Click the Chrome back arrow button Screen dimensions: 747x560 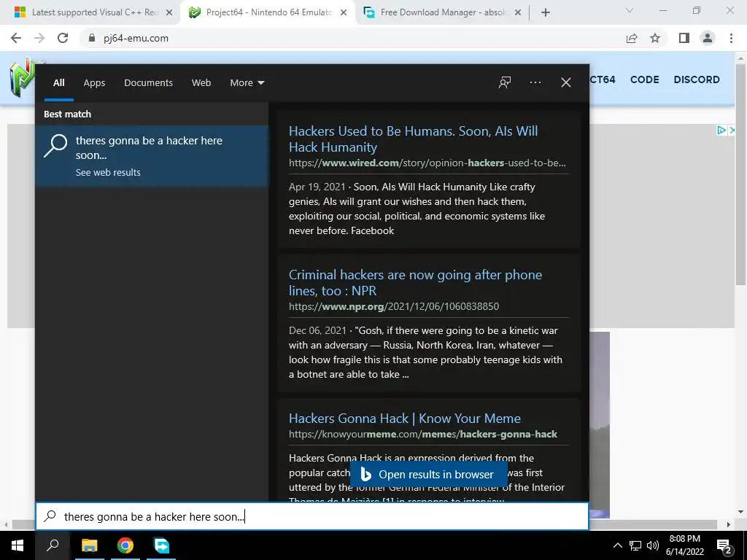coord(16,38)
